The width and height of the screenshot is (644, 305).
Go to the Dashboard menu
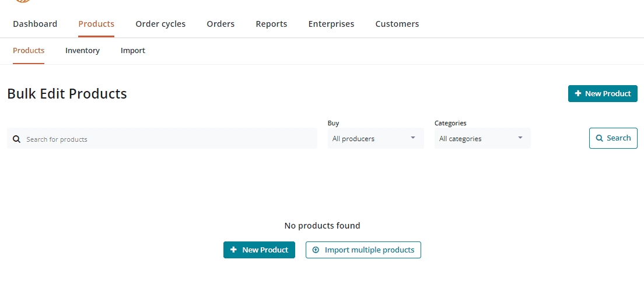tap(35, 24)
